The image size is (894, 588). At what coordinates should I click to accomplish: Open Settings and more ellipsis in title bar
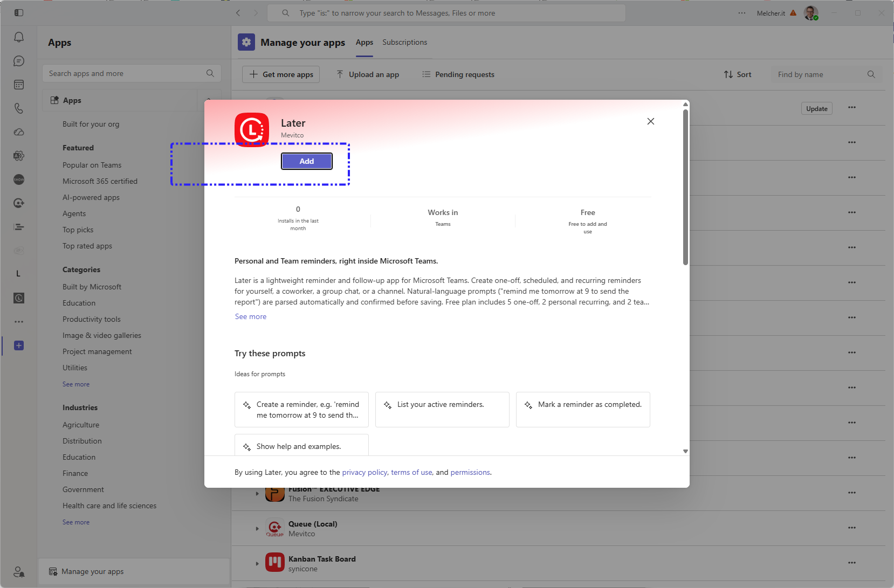742,13
